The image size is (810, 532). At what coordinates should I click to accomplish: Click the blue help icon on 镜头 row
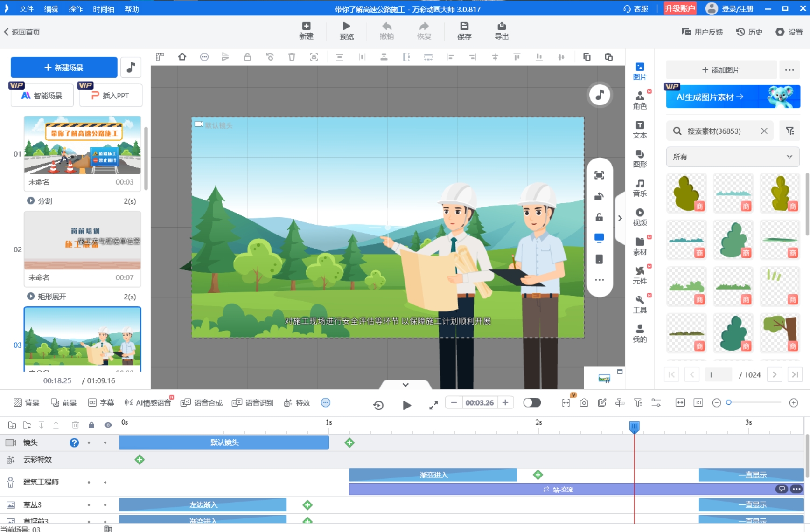pos(74,442)
